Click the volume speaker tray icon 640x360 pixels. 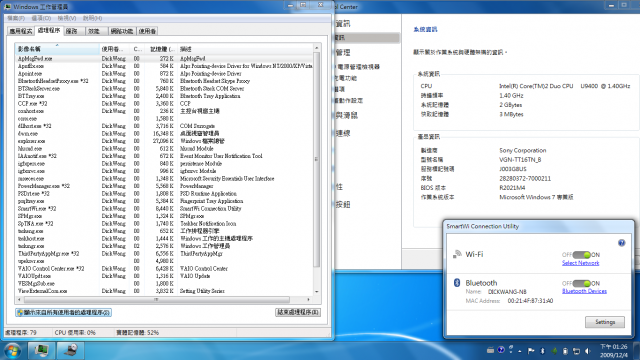point(588,351)
